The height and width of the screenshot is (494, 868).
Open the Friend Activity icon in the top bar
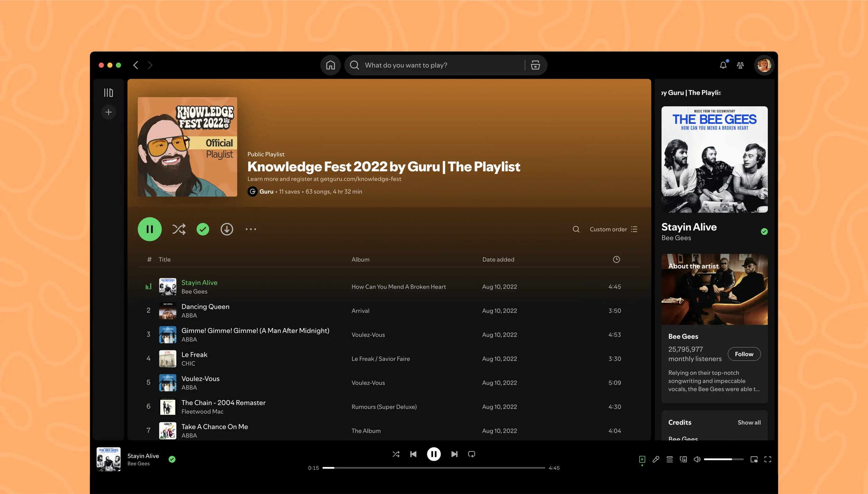click(x=740, y=65)
